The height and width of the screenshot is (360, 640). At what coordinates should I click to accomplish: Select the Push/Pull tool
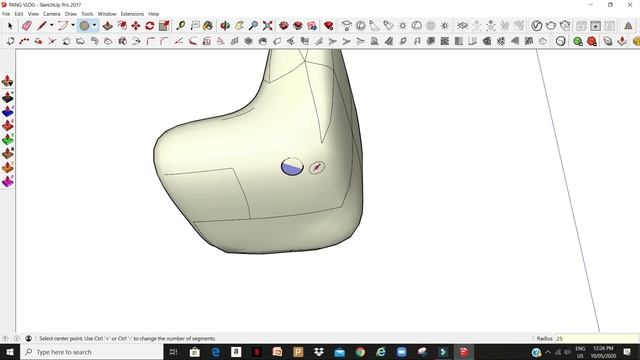point(108,26)
